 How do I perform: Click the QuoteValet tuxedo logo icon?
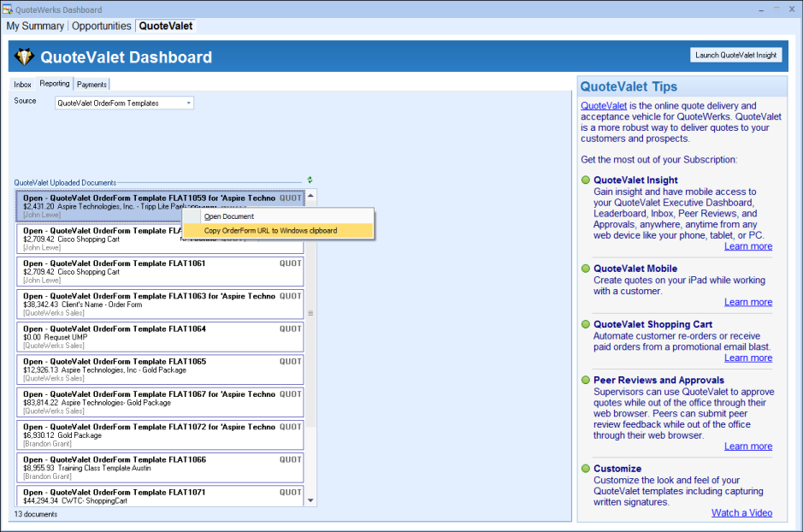point(25,57)
